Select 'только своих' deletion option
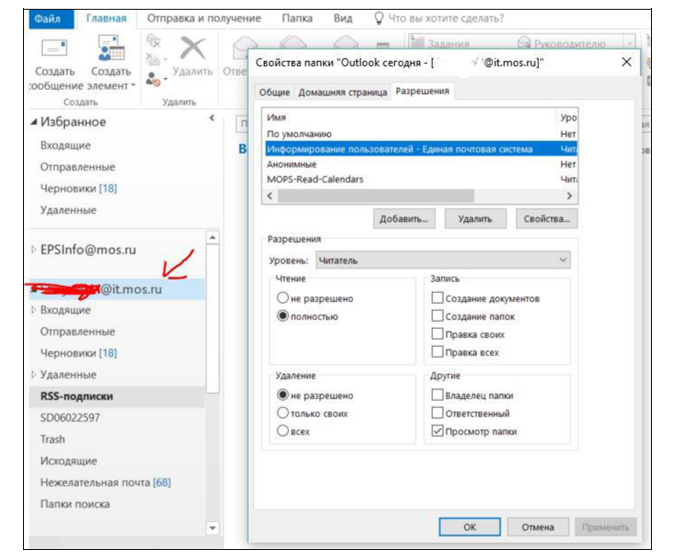The width and height of the screenshot is (686, 560). [283, 413]
